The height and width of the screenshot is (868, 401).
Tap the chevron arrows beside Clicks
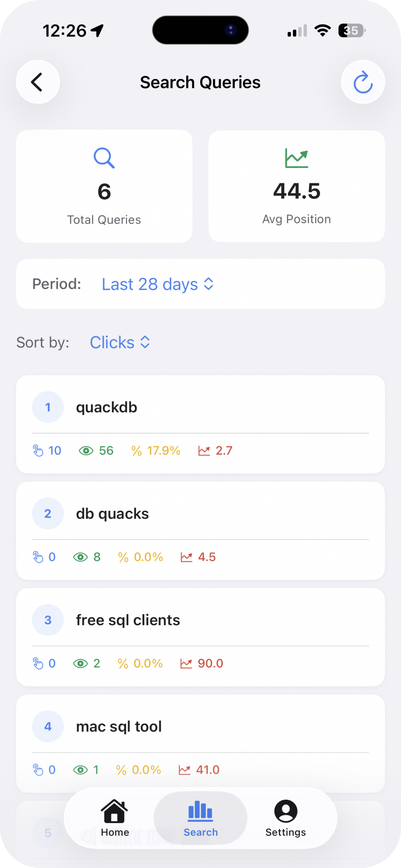click(145, 342)
